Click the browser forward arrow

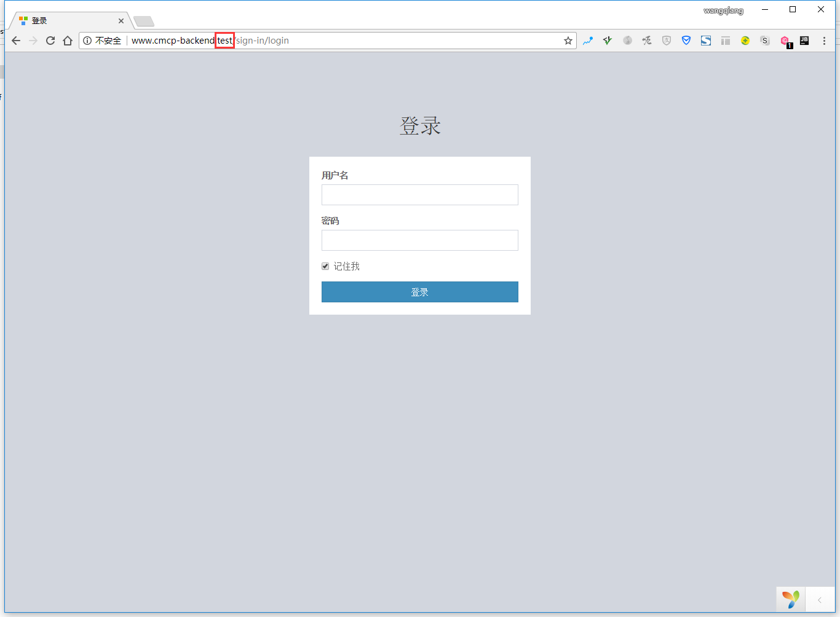tap(33, 41)
